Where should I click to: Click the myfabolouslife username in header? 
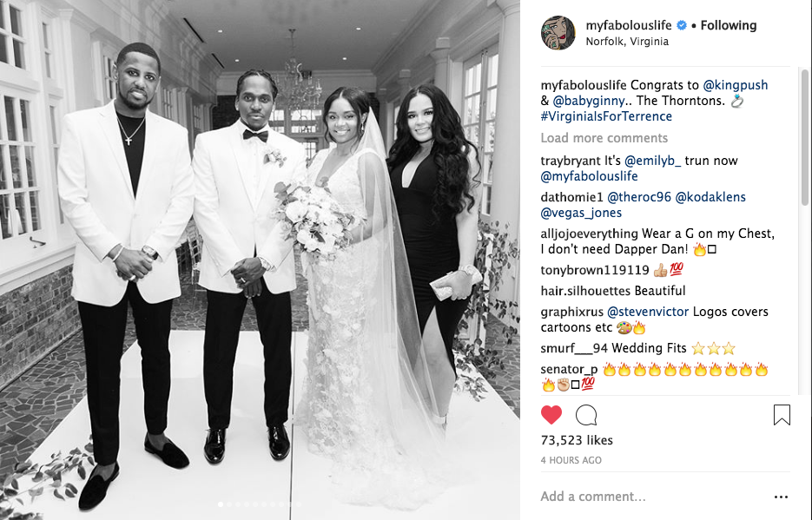click(629, 25)
